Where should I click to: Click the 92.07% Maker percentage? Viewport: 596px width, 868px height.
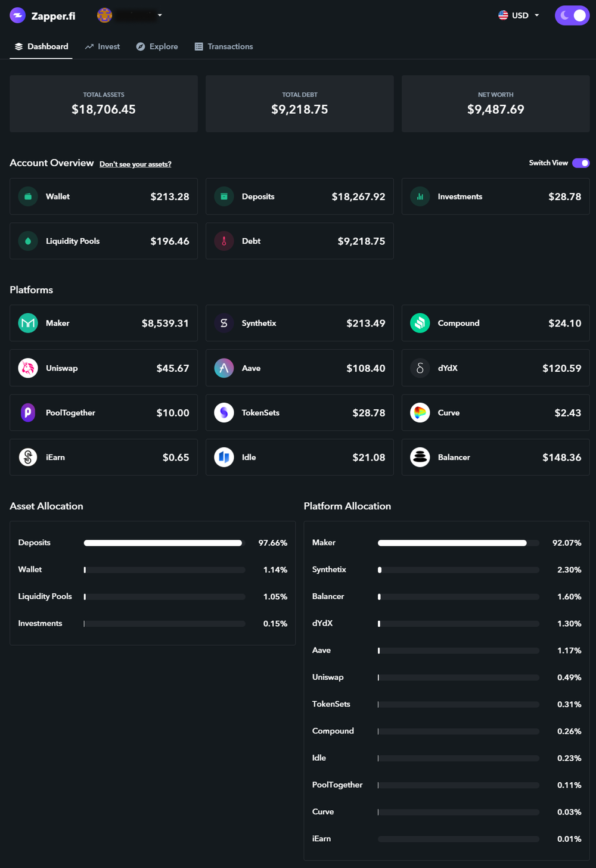[x=567, y=543]
